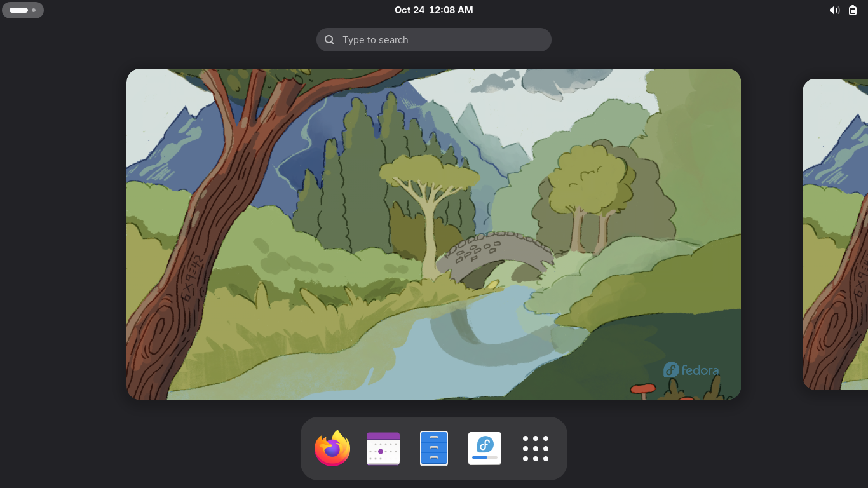Open the Fedora Software app icon

click(485, 449)
